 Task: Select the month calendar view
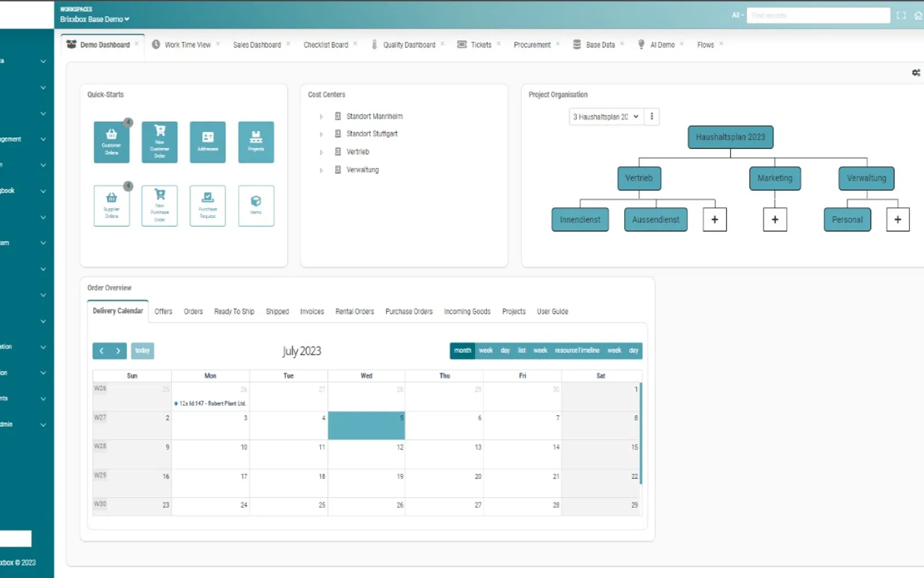click(463, 351)
